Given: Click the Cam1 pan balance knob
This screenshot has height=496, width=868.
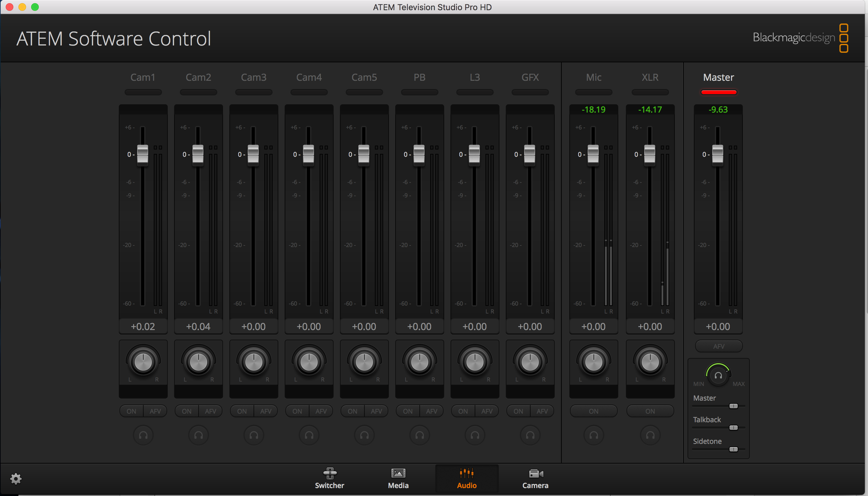Looking at the screenshot, I should tap(143, 362).
